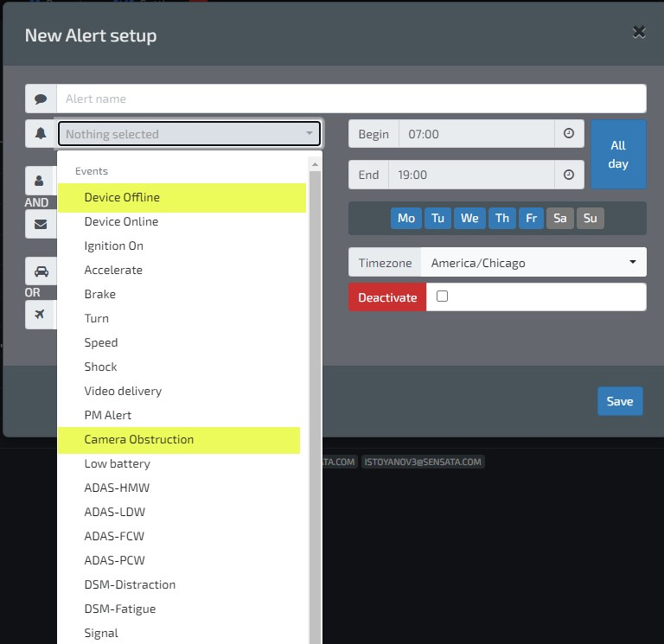Toggle Monday off in the day selector

click(406, 218)
